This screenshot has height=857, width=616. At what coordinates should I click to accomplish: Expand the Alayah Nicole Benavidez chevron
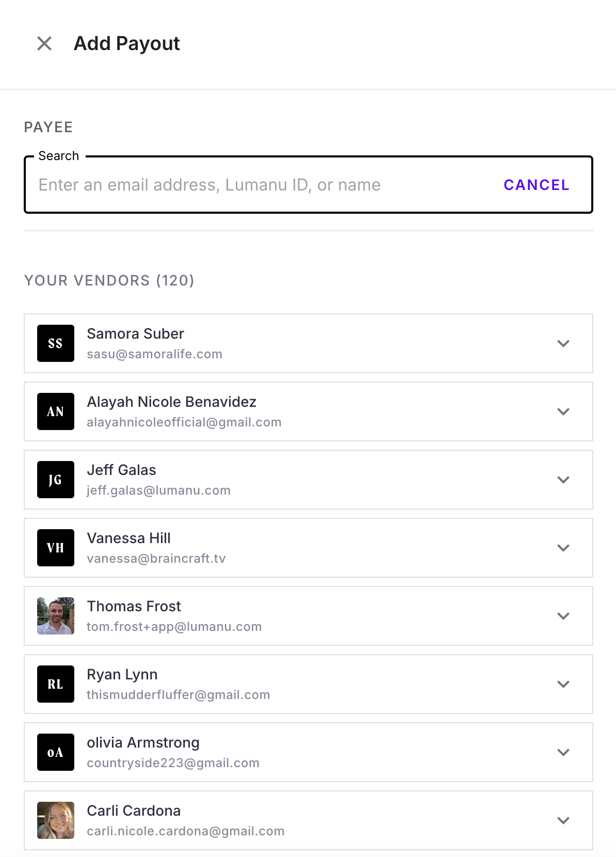(x=563, y=411)
